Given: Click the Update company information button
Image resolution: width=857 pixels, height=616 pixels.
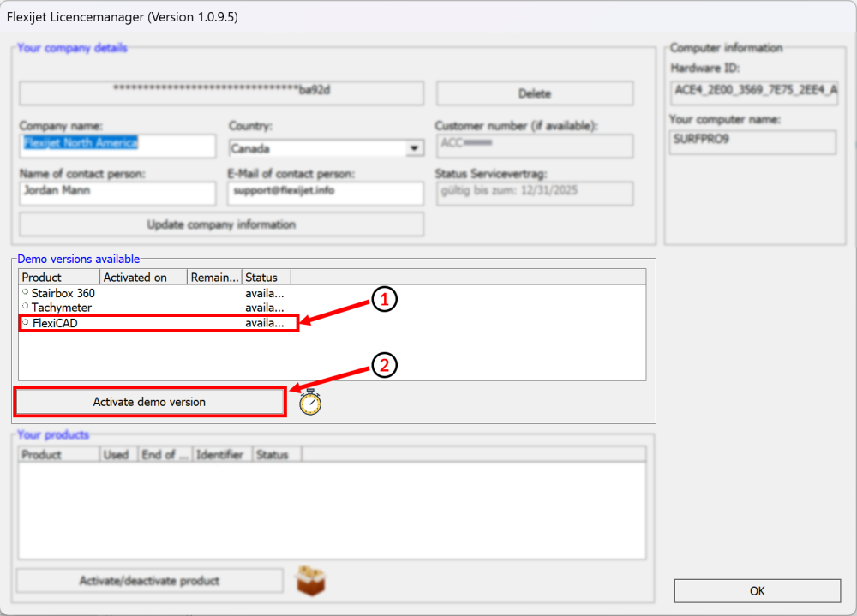Looking at the screenshot, I should [x=221, y=224].
